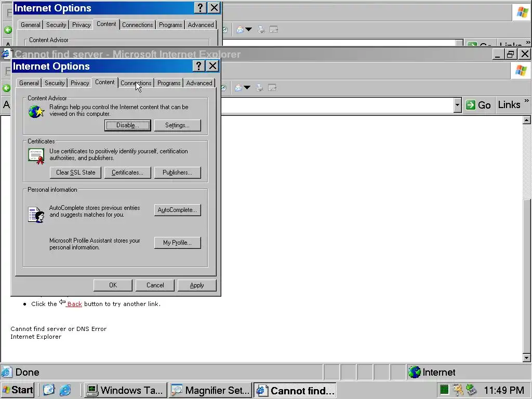
Task: Open the Publishers... button
Action: (x=178, y=172)
